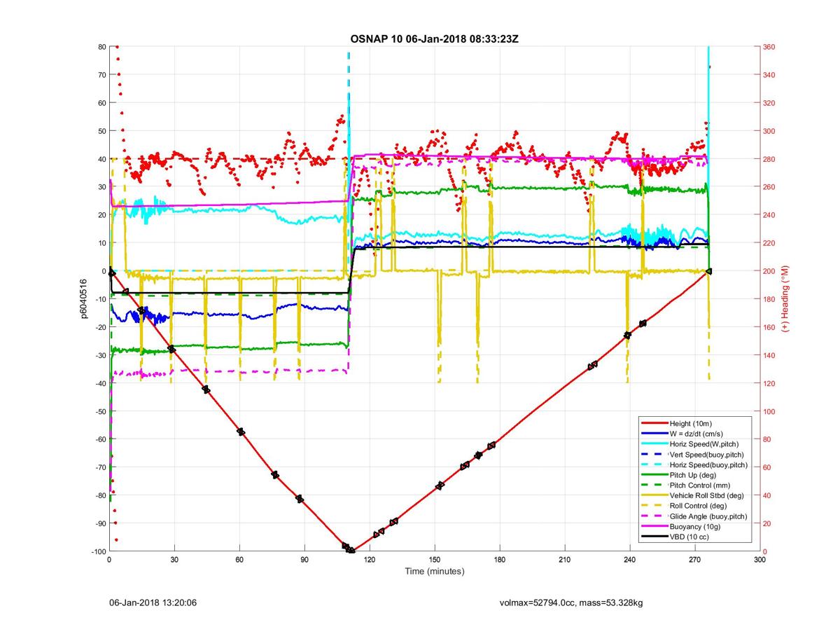
Task: Click the 30 tick on the time axis
Action: point(174,560)
